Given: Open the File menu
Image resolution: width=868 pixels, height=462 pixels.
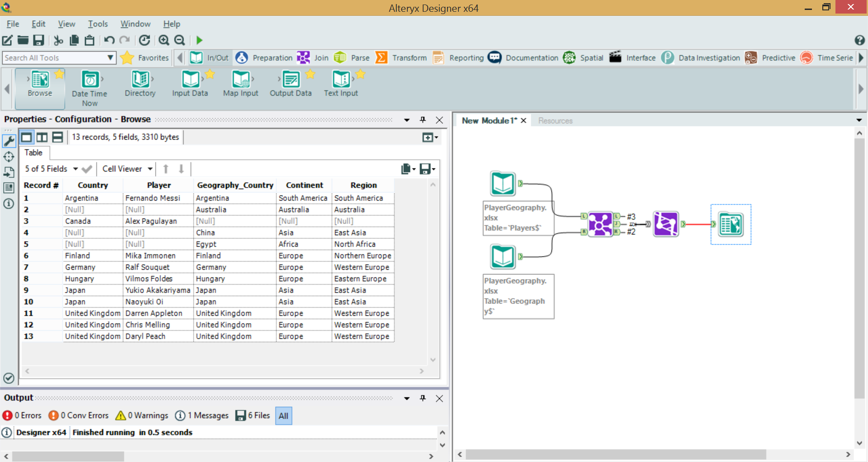Looking at the screenshot, I should [13, 24].
